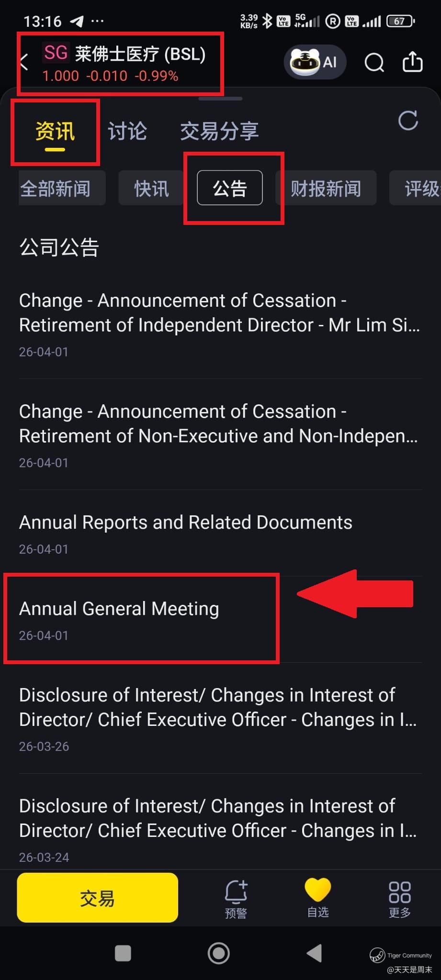
Task: Open the 预警 alert bell icon
Action: 236,899
